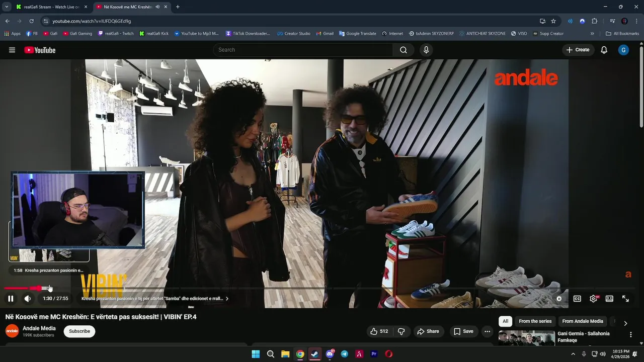
Task: Show hidden system tray icons
Action: [573, 354]
